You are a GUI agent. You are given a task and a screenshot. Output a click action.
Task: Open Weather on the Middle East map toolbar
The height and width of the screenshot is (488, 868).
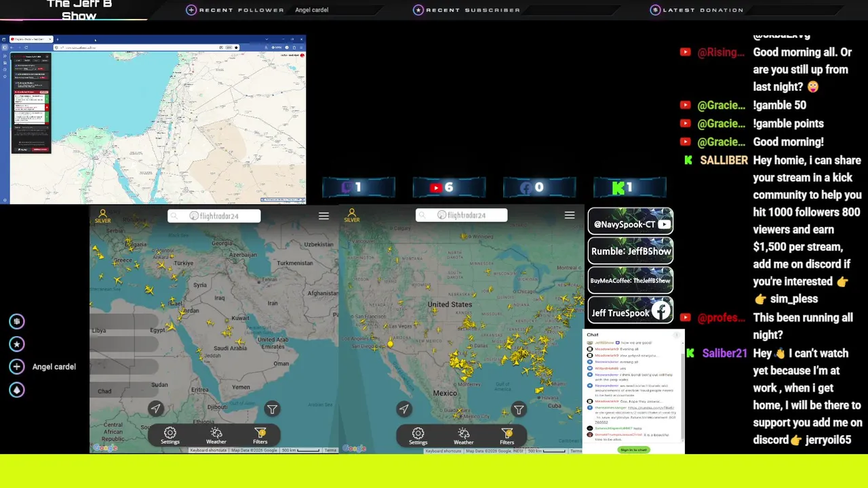pos(216,436)
